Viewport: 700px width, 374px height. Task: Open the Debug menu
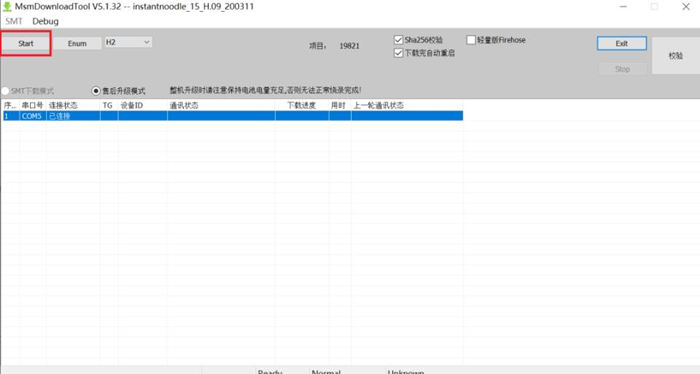[x=45, y=21]
